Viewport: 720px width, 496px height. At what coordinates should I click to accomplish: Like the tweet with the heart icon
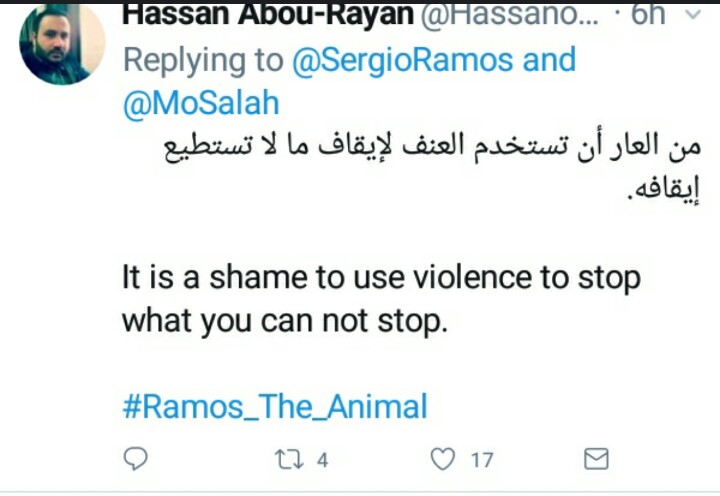click(x=443, y=459)
